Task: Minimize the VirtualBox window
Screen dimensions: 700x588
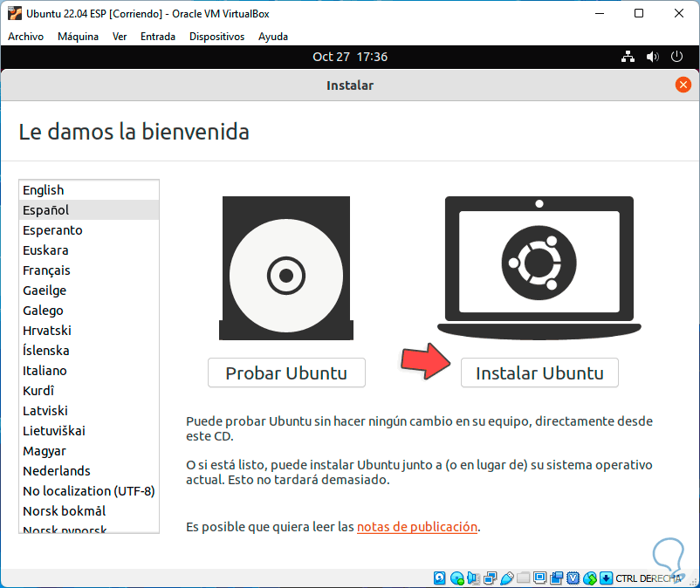Action: [x=600, y=13]
